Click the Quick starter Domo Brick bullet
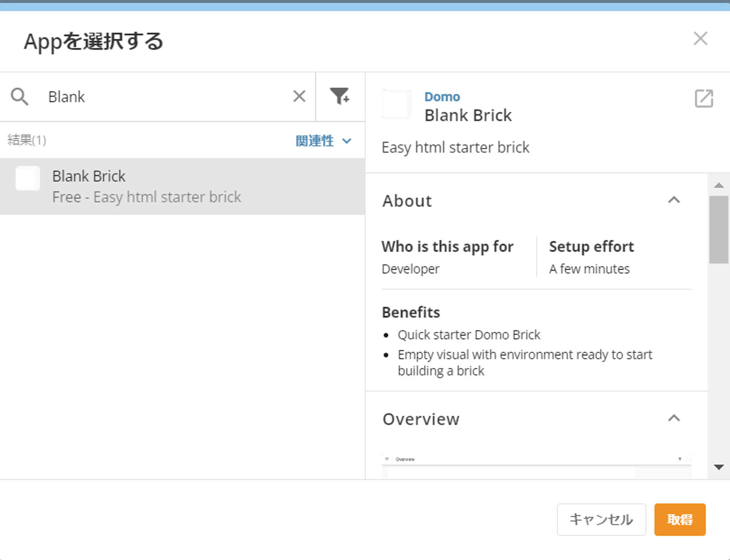730x560 pixels. coord(469,335)
